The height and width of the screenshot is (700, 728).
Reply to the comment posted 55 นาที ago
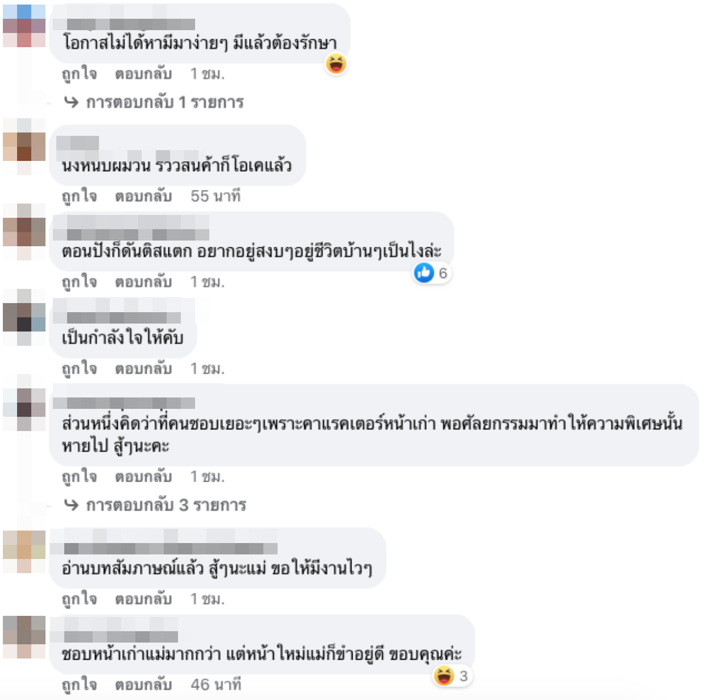click(x=143, y=196)
